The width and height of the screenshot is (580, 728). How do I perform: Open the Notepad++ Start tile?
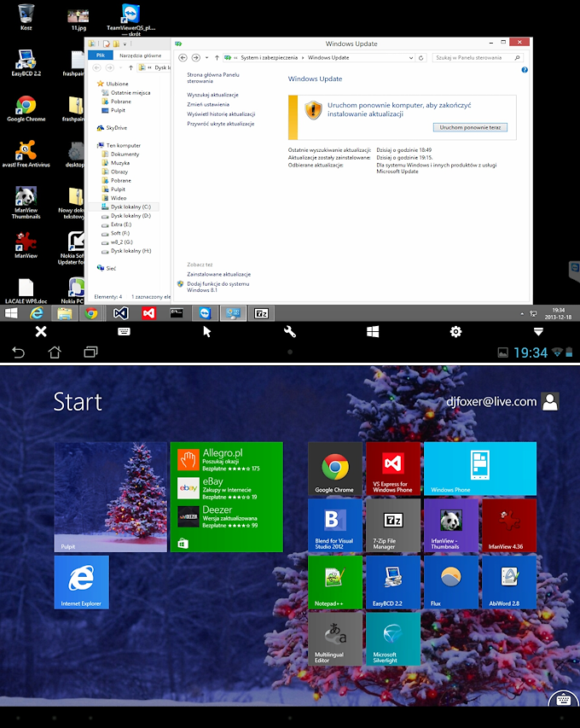tap(335, 582)
